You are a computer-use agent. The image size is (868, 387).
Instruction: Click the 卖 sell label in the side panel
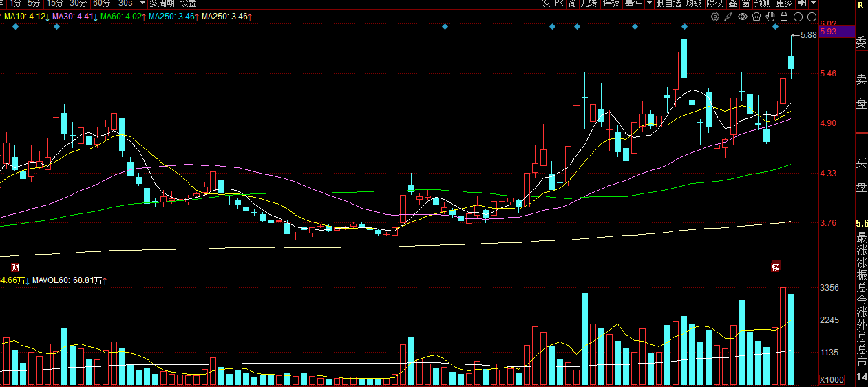click(x=861, y=80)
